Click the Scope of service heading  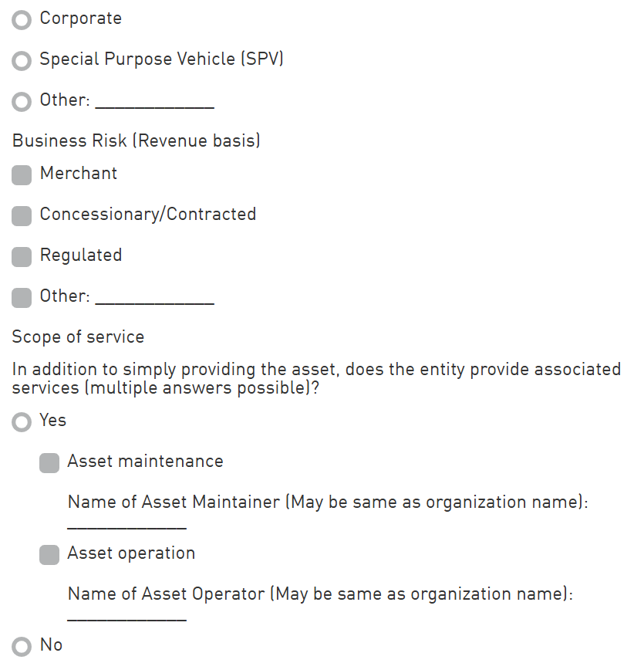78,337
